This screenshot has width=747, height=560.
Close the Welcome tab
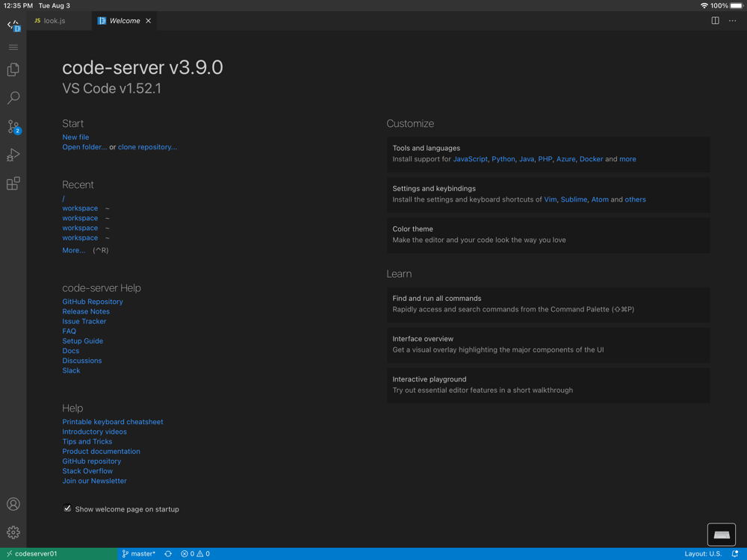coord(148,20)
